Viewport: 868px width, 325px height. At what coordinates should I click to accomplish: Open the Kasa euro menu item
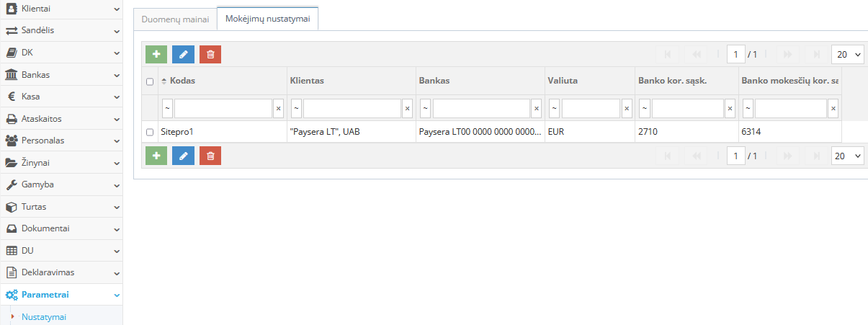click(61, 97)
